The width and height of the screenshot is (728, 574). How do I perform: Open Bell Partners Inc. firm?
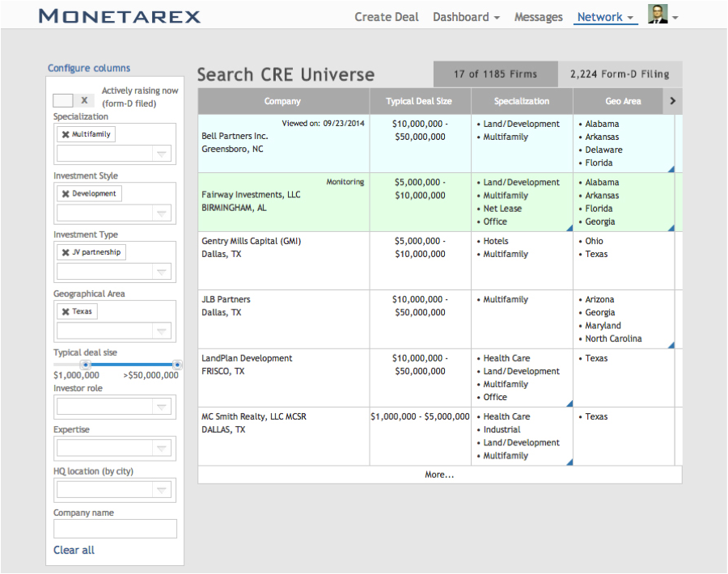235,136
